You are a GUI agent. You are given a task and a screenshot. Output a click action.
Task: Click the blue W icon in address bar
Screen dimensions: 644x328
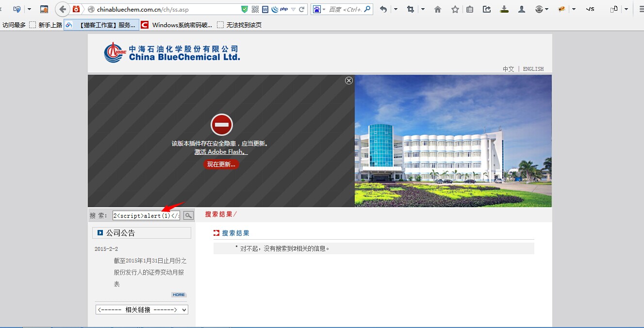[265, 9]
